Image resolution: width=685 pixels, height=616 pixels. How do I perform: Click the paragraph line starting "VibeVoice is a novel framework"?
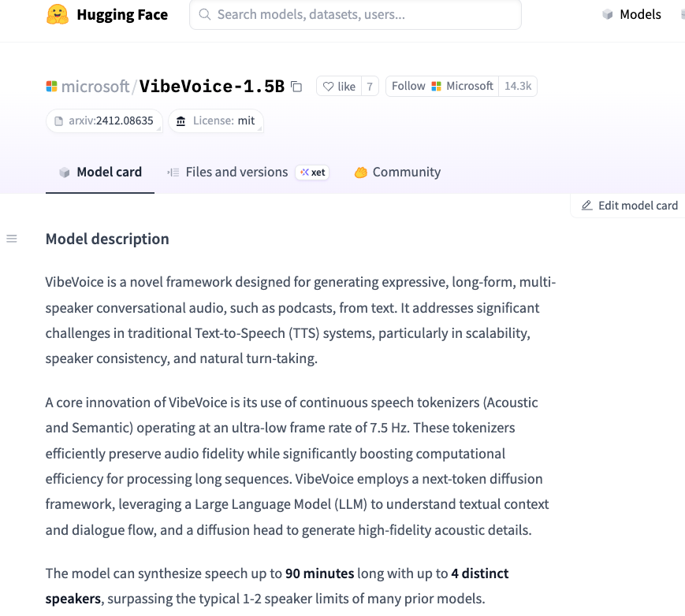click(x=300, y=282)
